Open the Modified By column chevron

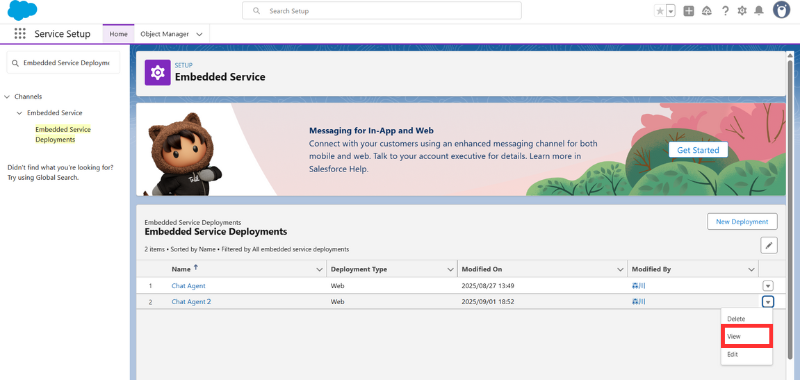pos(752,269)
